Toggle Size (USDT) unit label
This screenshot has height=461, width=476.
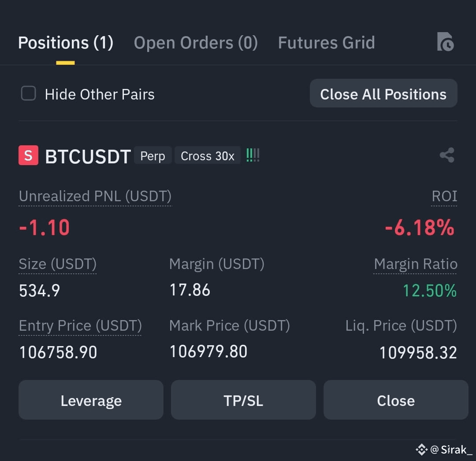coord(58,264)
